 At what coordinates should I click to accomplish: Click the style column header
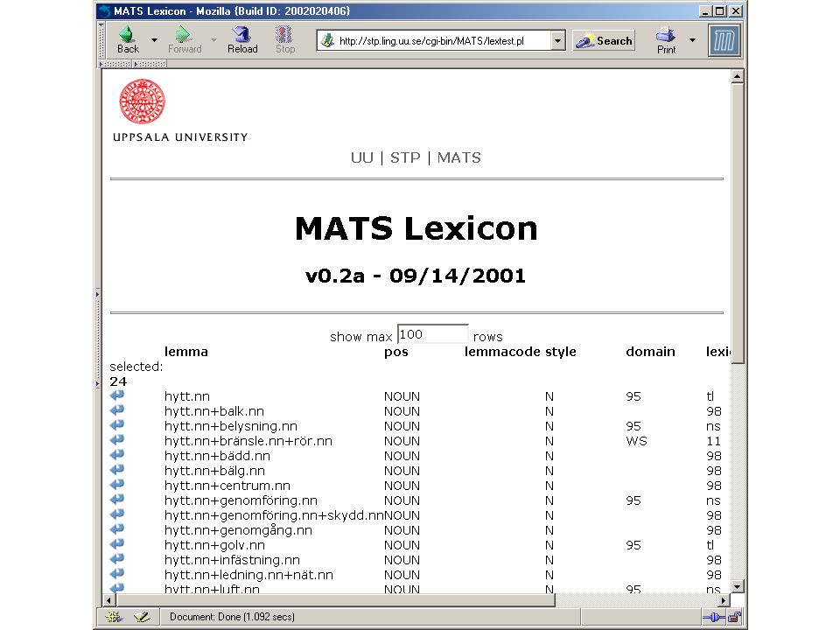[x=561, y=352]
